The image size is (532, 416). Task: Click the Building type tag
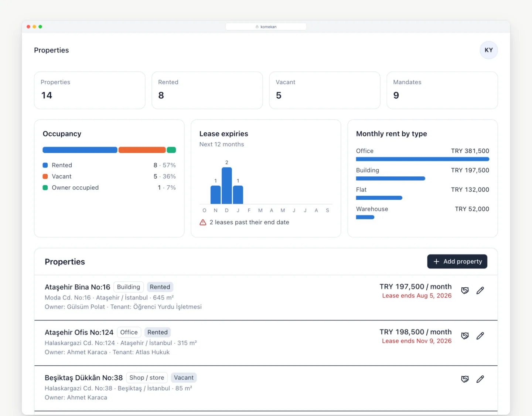coord(129,287)
